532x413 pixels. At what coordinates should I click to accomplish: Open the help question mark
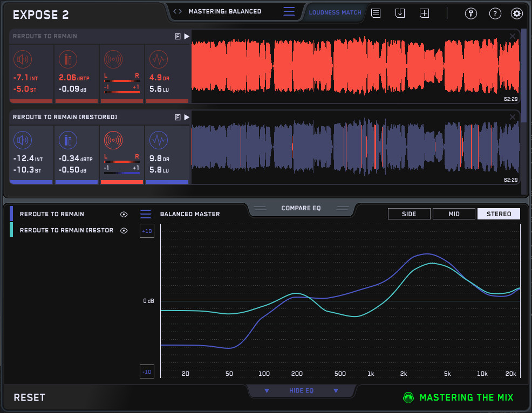[495, 14]
